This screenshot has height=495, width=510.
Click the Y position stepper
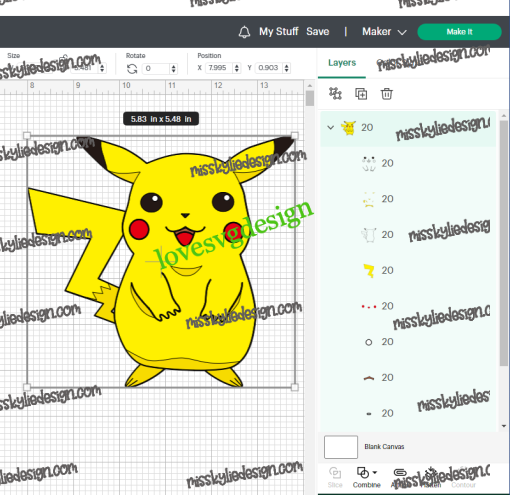click(287, 68)
